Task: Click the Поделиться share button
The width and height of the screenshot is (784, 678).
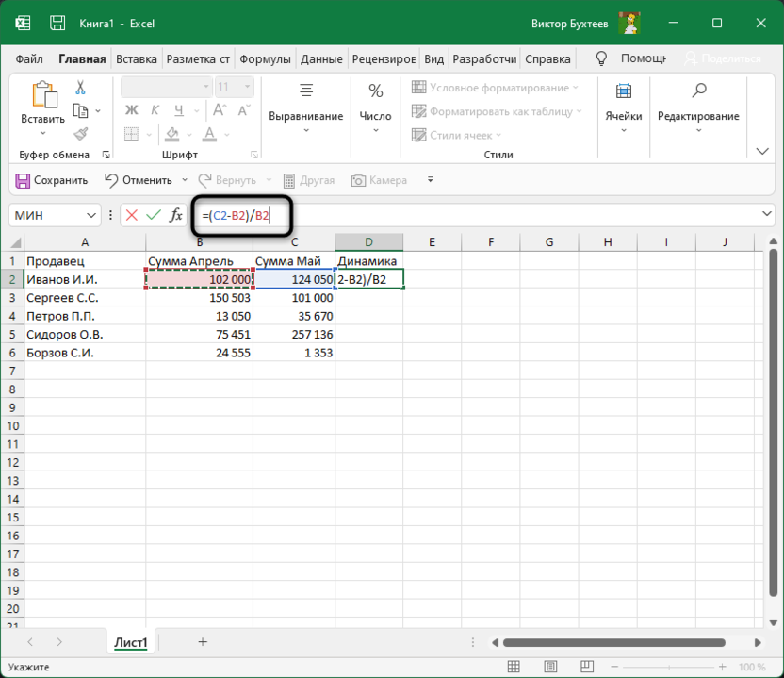Action: (723, 58)
